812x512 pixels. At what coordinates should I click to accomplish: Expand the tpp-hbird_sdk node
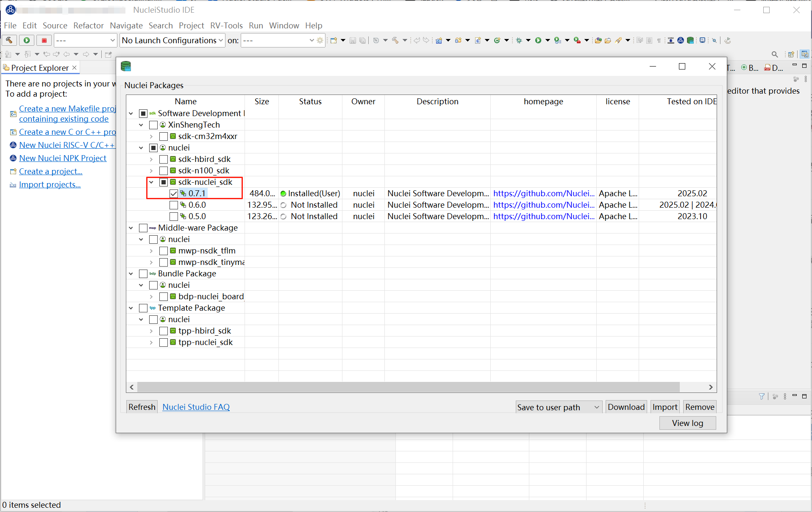[x=151, y=331]
